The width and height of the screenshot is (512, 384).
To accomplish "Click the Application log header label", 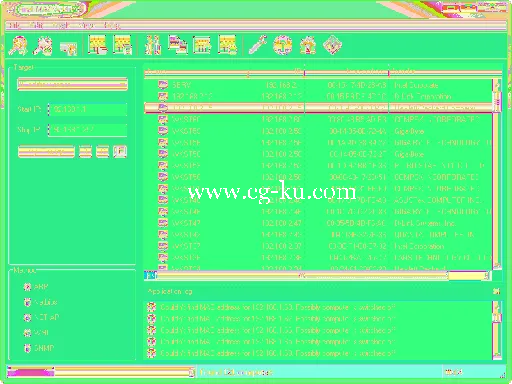I will coord(170,291).
